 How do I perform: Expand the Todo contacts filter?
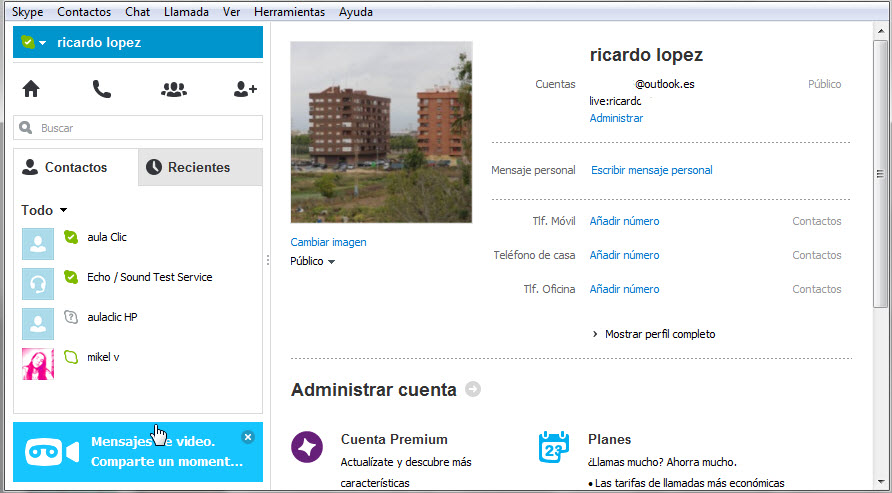coord(44,210)
